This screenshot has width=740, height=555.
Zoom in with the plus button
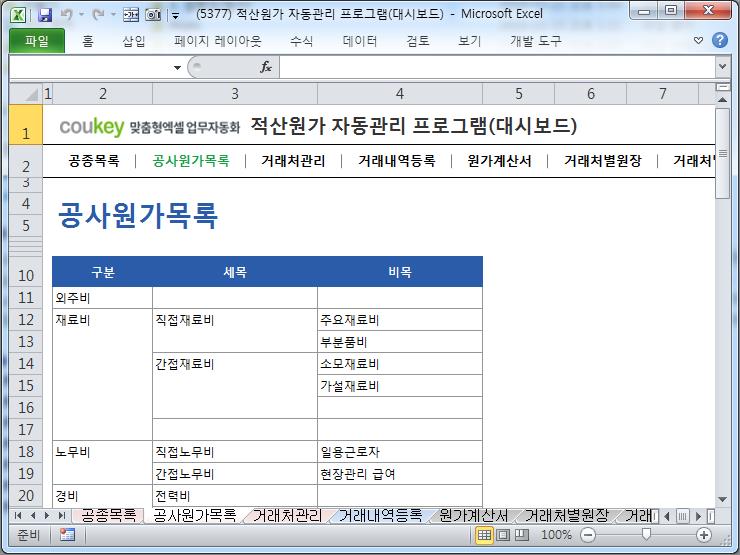(x=704, y=535)
